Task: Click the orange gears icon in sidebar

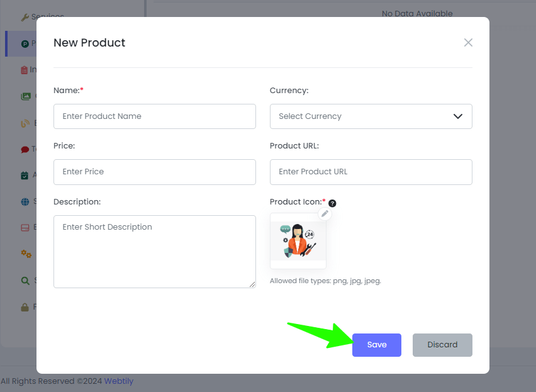Action: (x=26, y=254)
